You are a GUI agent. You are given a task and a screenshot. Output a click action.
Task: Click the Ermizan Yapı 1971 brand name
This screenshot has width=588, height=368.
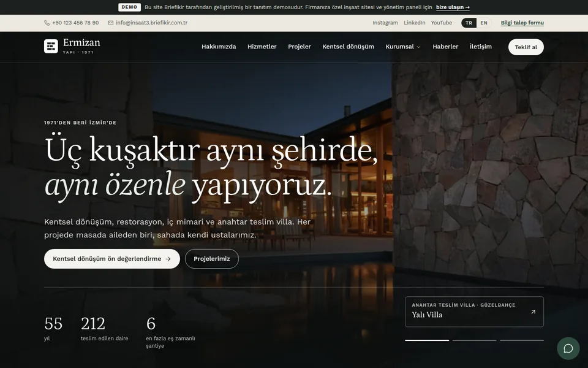(x=81, y=46)
